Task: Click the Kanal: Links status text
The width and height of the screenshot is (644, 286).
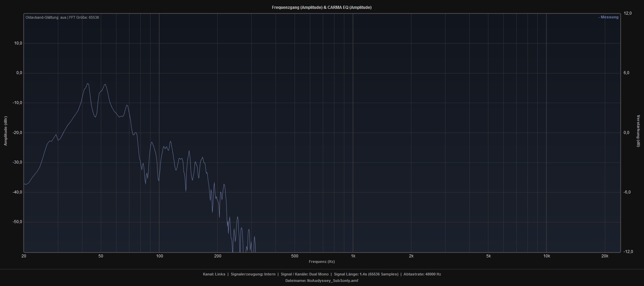Action: pos(214,274)
